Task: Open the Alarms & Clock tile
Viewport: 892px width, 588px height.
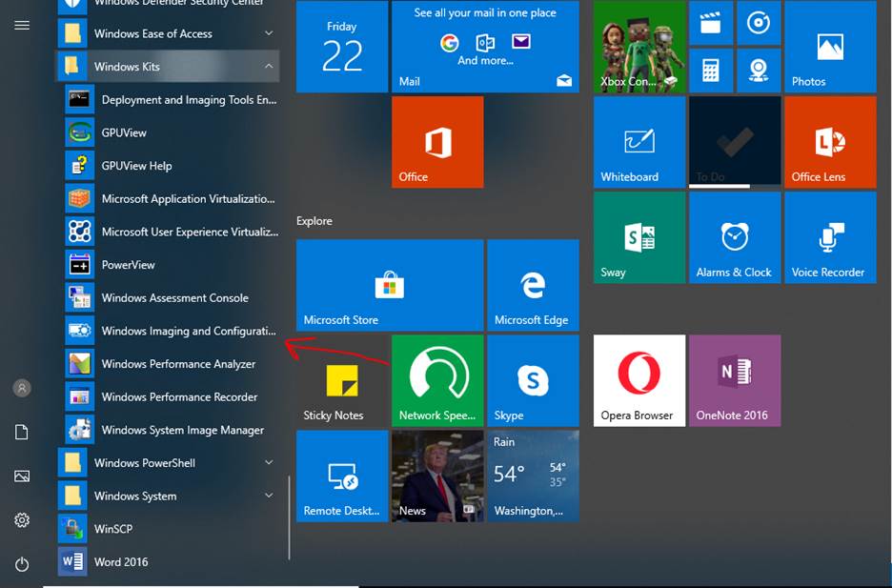Action: 735,237
